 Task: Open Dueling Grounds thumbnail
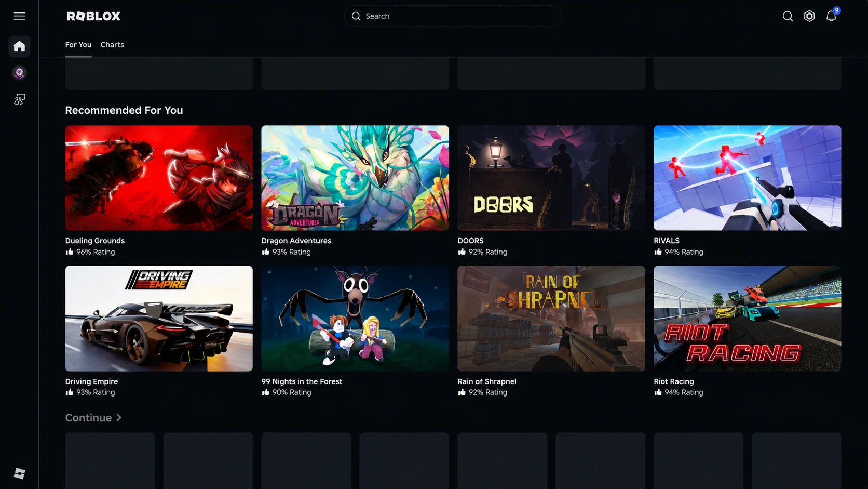click(159, 178)
